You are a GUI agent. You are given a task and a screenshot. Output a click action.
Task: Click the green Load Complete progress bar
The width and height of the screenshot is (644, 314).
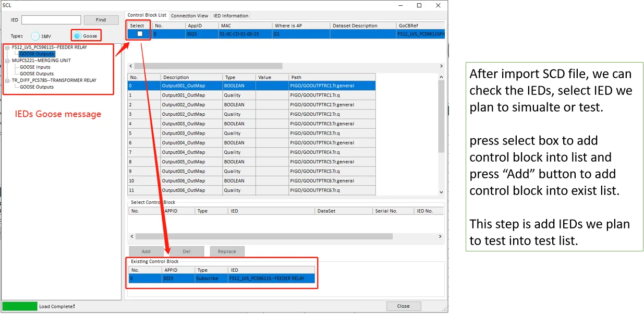coord(20,306)
